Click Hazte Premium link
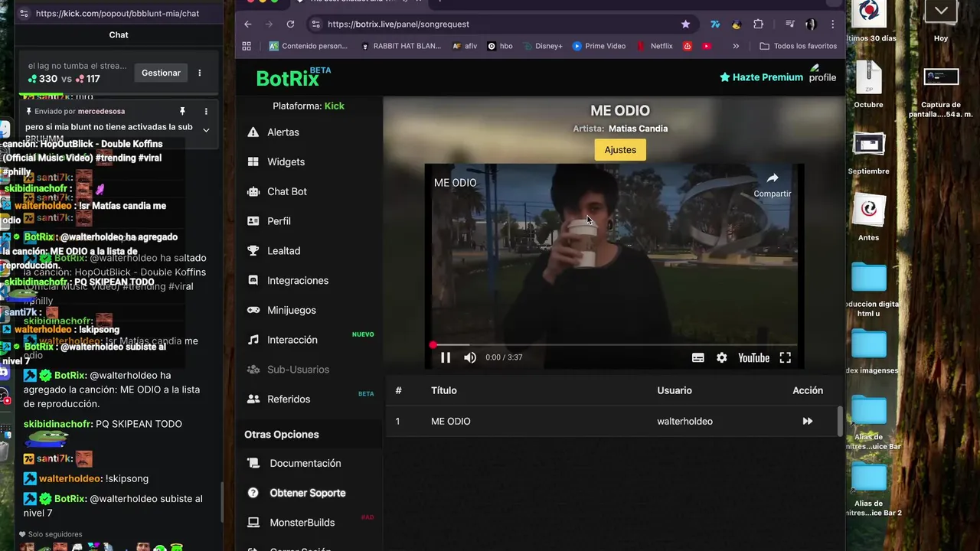 click(x=761, y=77)
